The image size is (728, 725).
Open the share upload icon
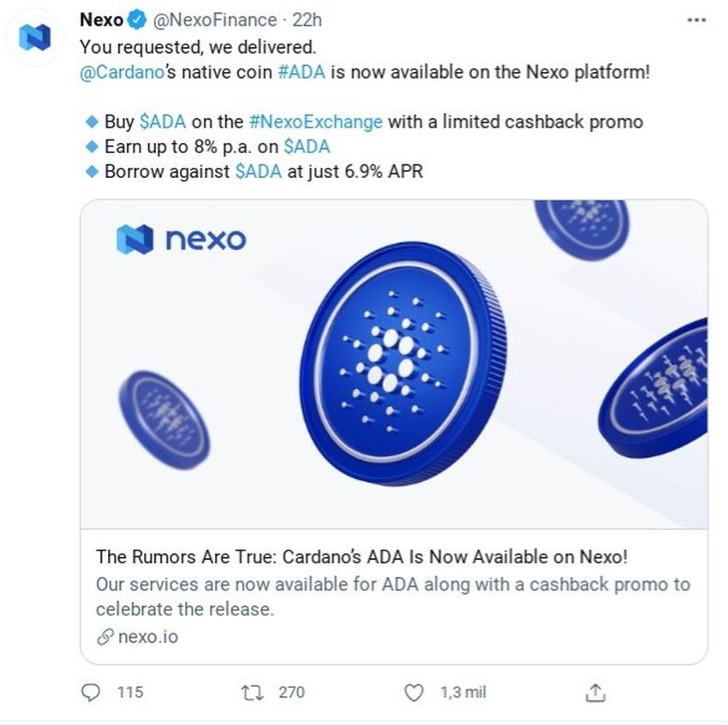pyautogui.click(x=595, y=692)
